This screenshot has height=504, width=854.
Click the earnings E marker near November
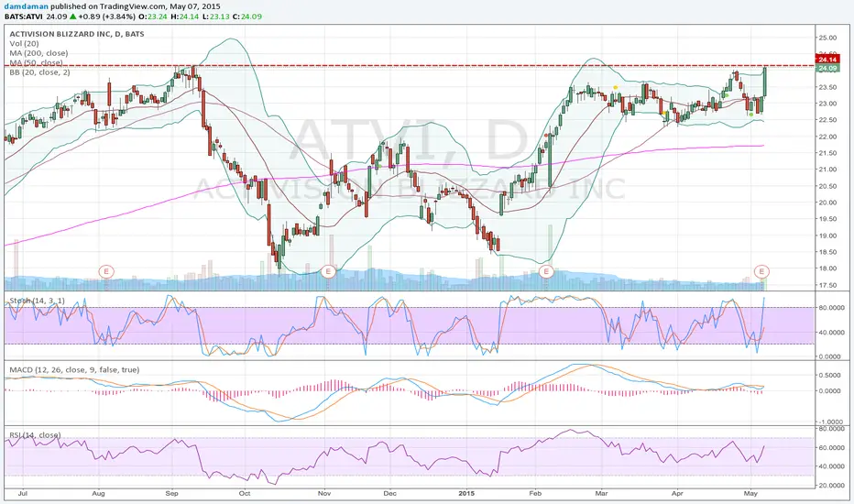[328, 271]
